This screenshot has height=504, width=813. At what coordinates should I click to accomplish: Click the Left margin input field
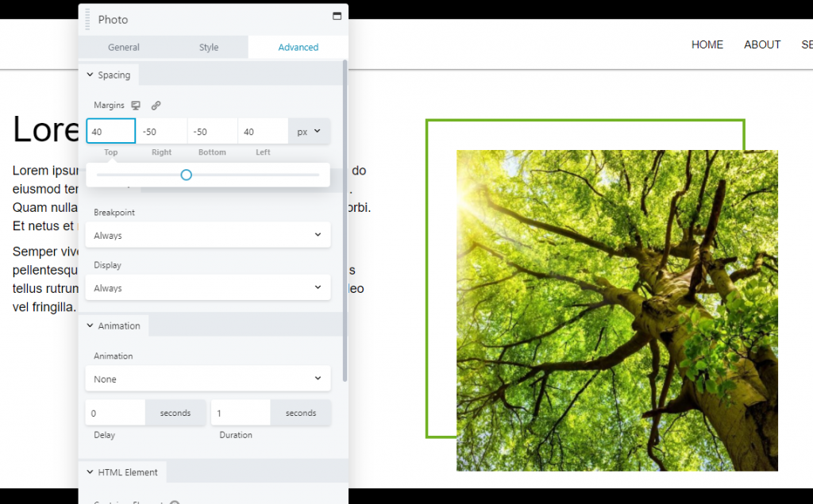pos(263,131)
